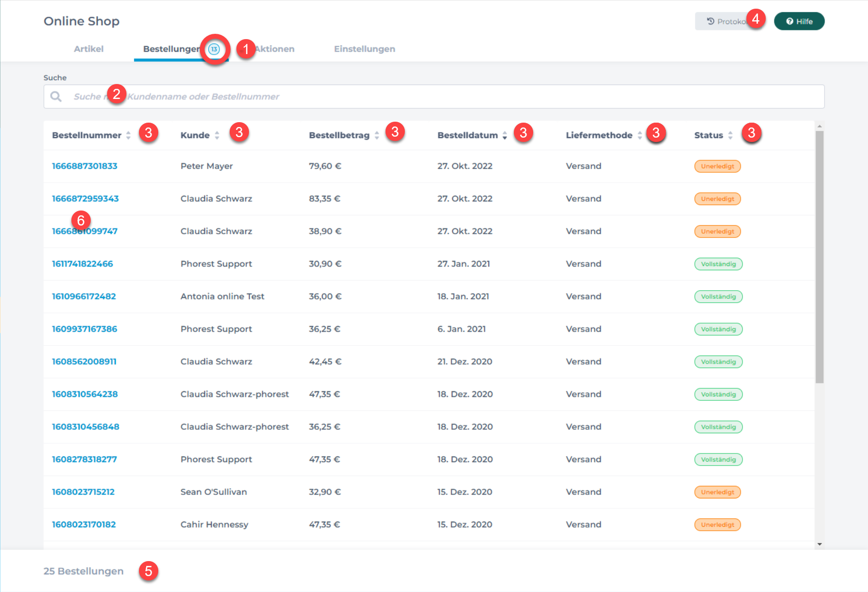Click the amount 83,35 €
Image resolution: width=868 pixels, height=592 pixels.
pyautogui.click(x=325, y=198)
